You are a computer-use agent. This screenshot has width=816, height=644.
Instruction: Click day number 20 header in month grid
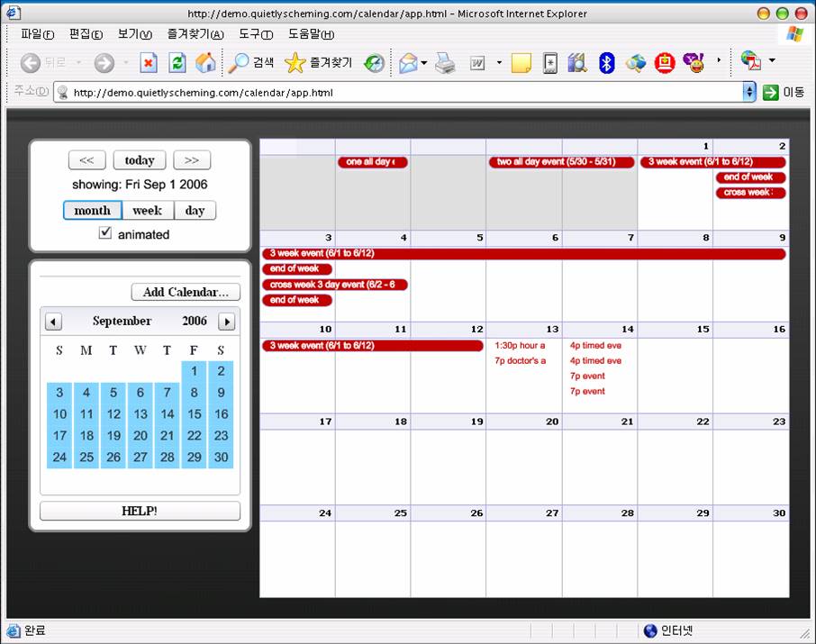pos(552,422)
